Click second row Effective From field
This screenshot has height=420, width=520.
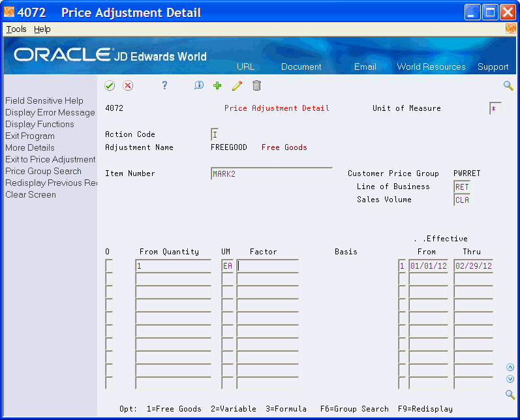pos(428,278)
